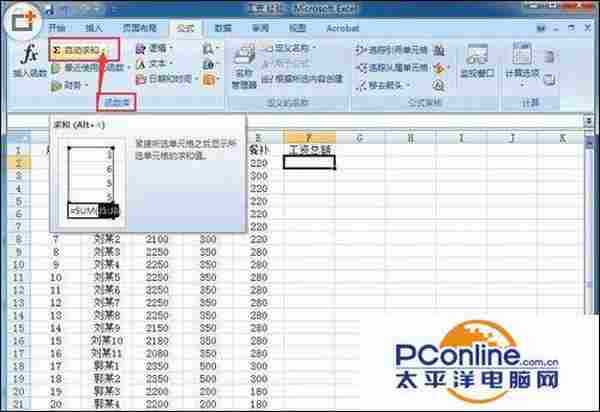Click 移去箭头 remove arrows

click(x=383, y=85)
